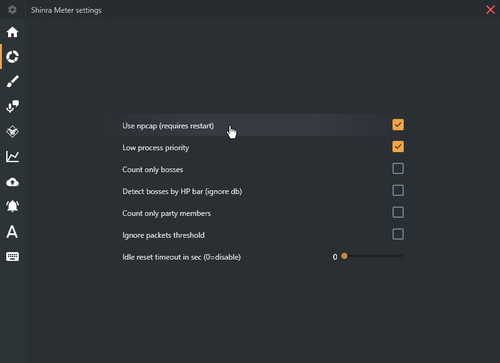Uncheck Low process priority
Image resolution: width=500 pixels, height=363 pixels.
pos(398,147)
